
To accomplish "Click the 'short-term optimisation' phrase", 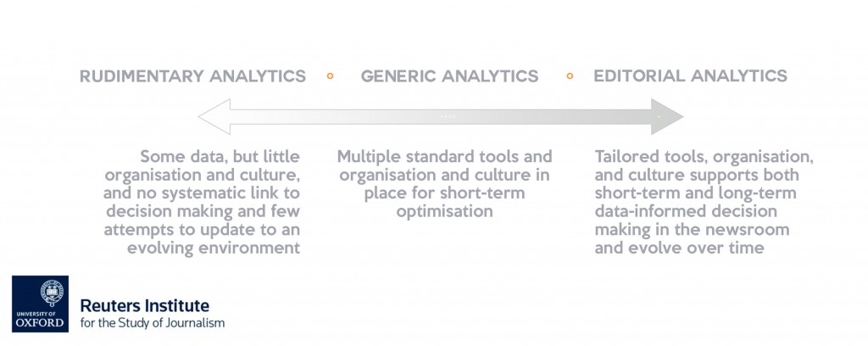I will coord(444,202).
